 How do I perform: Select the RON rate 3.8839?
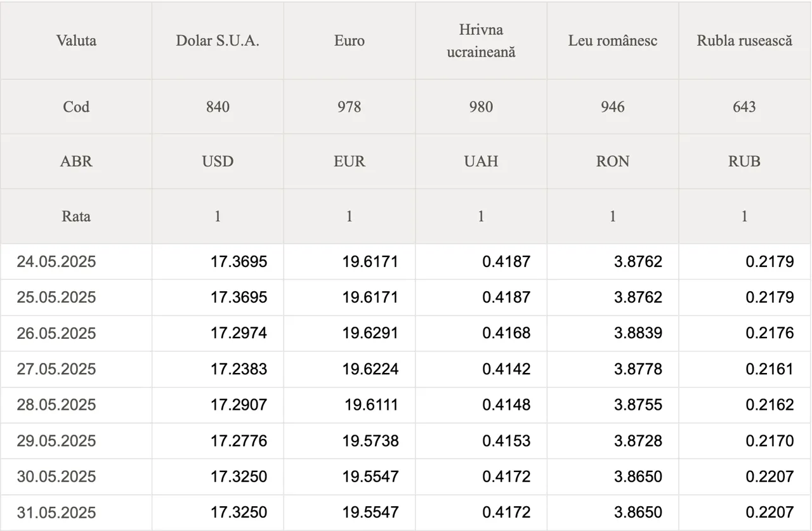pos(638,333)
